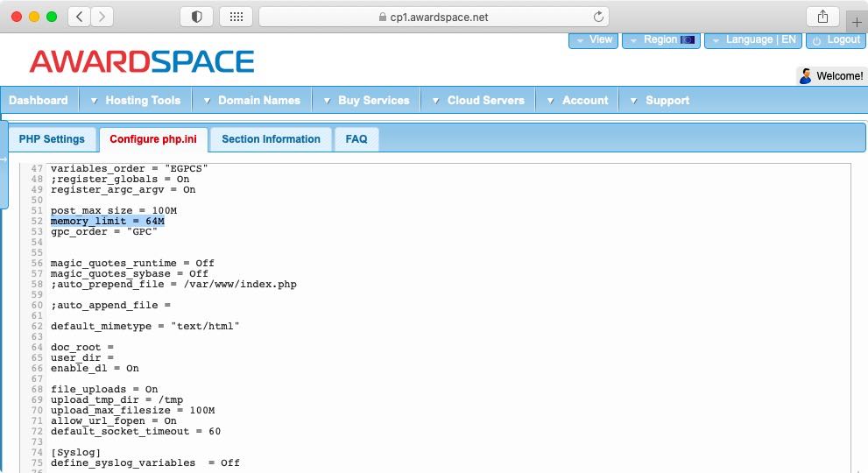This screenshot has width=868, height=473.
Task: Click the [Syslog] section header line
Action: pyautogui.click(x=76, y=453)
